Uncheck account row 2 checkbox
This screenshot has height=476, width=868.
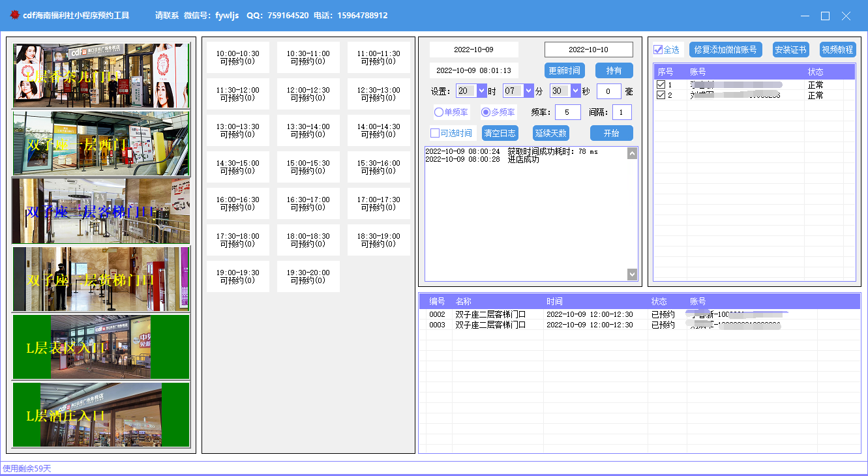pos(661,95)
